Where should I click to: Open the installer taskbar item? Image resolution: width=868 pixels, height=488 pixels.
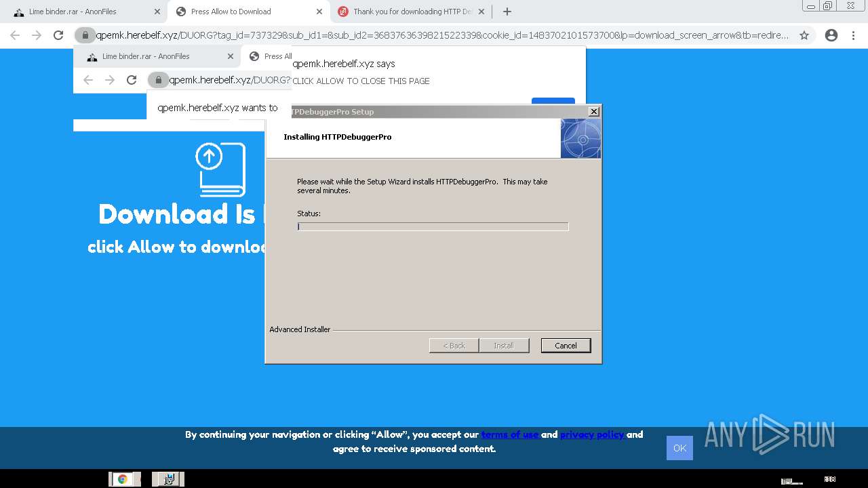point(168,479)
